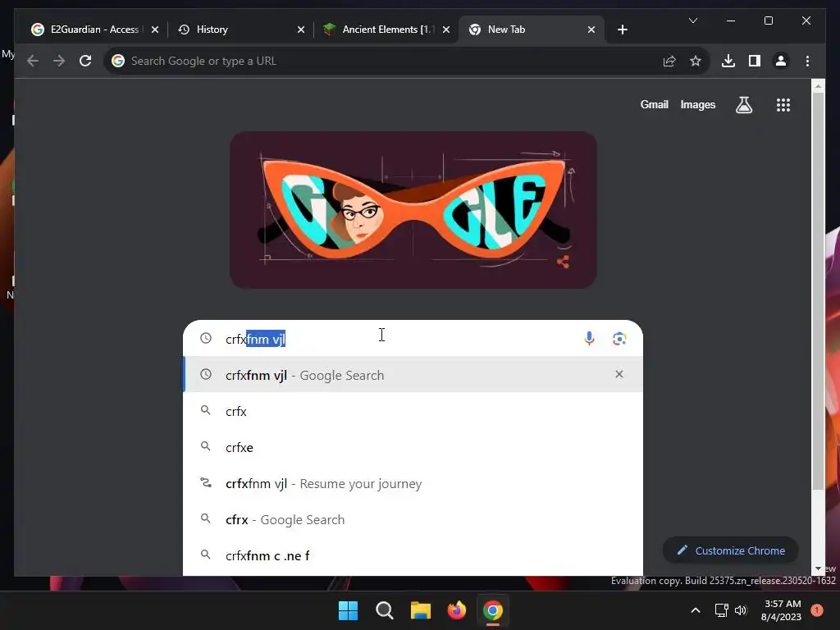Start voice search with microphone
This screenshot has height=630, width=840.
click(x=589, y=339)
